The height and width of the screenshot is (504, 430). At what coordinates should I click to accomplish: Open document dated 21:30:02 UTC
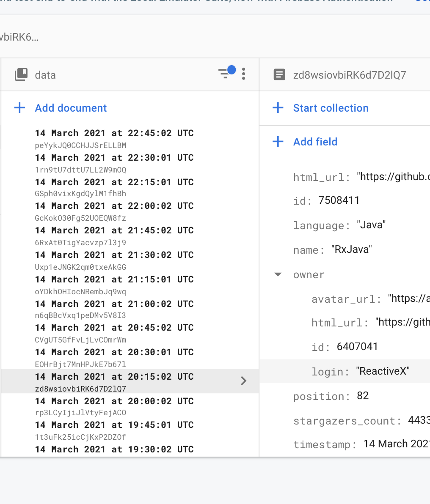click(114, 255)
